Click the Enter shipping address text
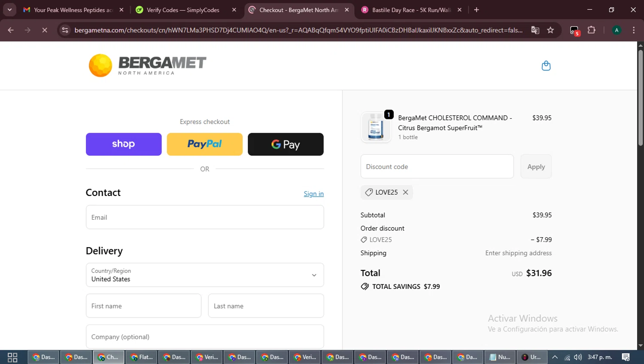Screen dimensions: 644x364 coord(518,253)
